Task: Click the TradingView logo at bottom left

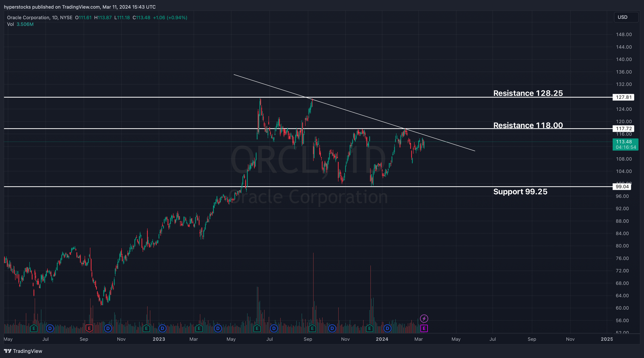Action: 23,351
